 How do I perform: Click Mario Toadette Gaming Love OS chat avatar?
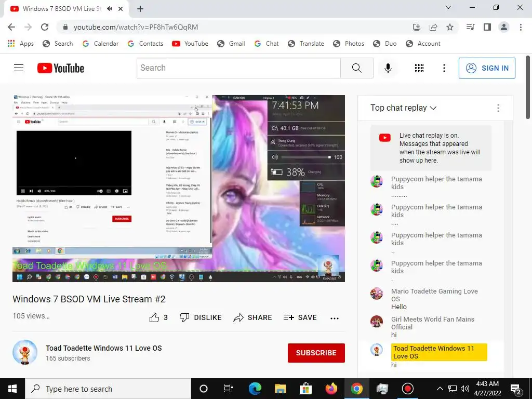pyautogui.click(x=377, y=294)
